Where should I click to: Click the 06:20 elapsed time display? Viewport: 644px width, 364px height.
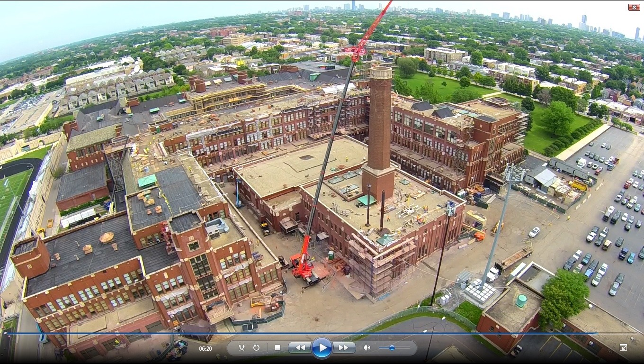pos(206,348)
